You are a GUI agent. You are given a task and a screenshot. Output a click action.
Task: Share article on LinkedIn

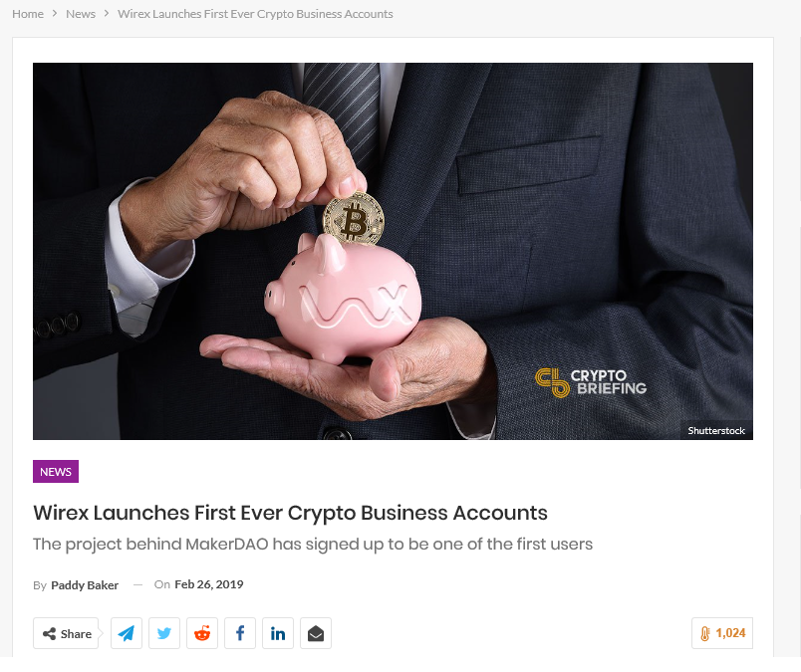(277, 633)
